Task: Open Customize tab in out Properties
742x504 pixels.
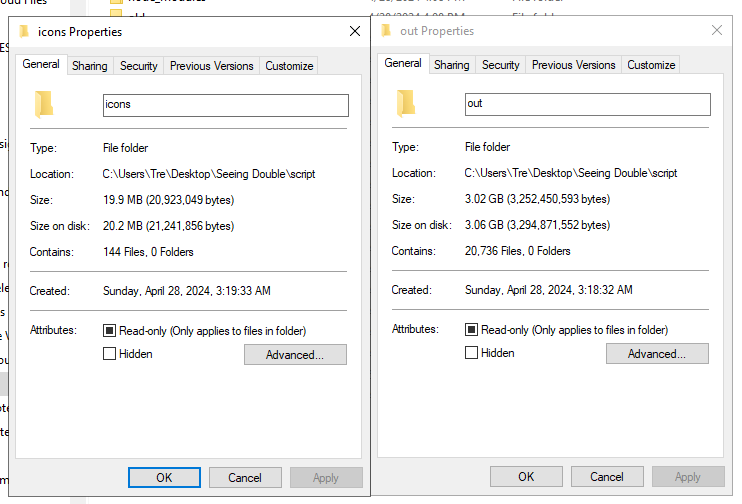Action: (x=651, y=65)
